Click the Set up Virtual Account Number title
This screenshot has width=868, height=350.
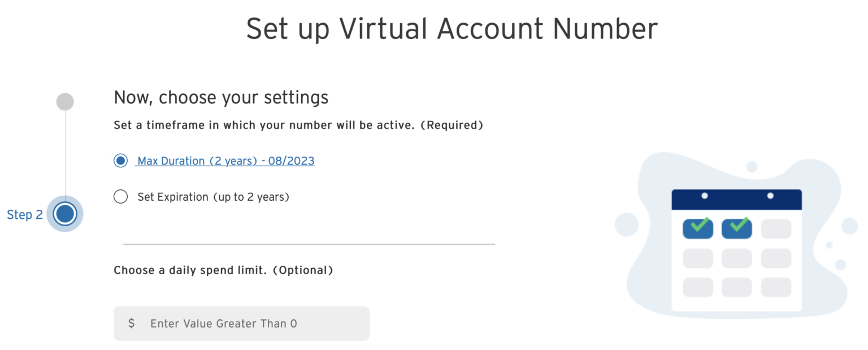(452, 28)
